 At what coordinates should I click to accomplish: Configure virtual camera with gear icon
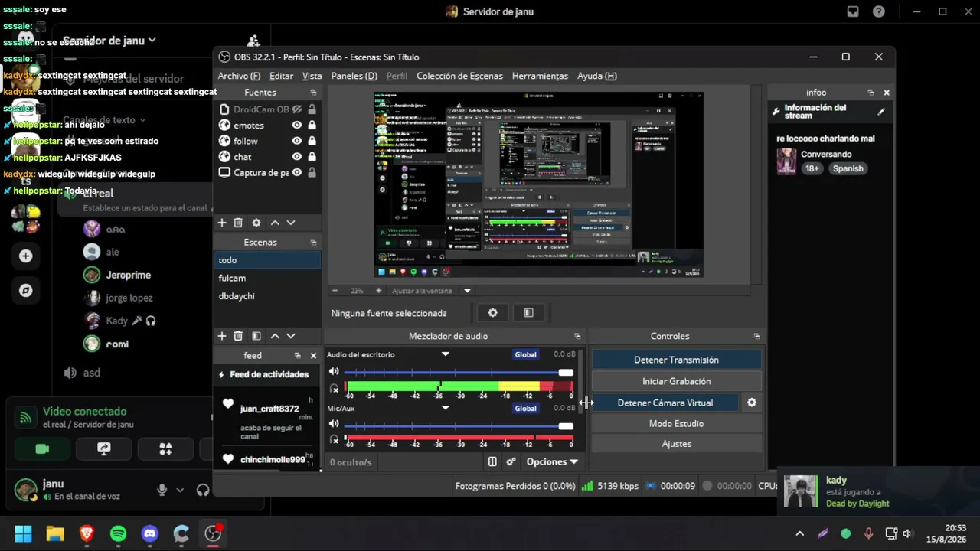(x=752, y=403)
